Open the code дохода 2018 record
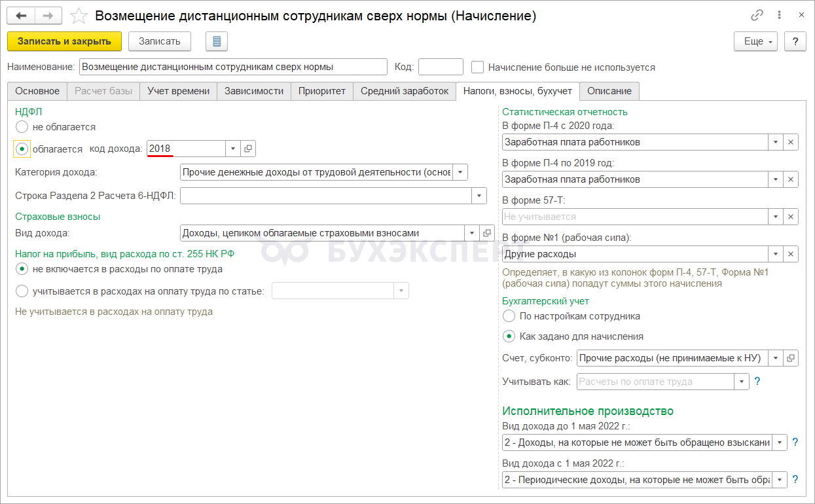This screenshot has width=815, height=504. (x=248, y=149)
